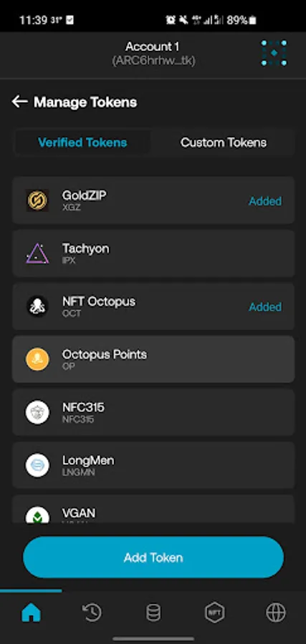Tap the Tachyon triangle logo

(37, 253)
